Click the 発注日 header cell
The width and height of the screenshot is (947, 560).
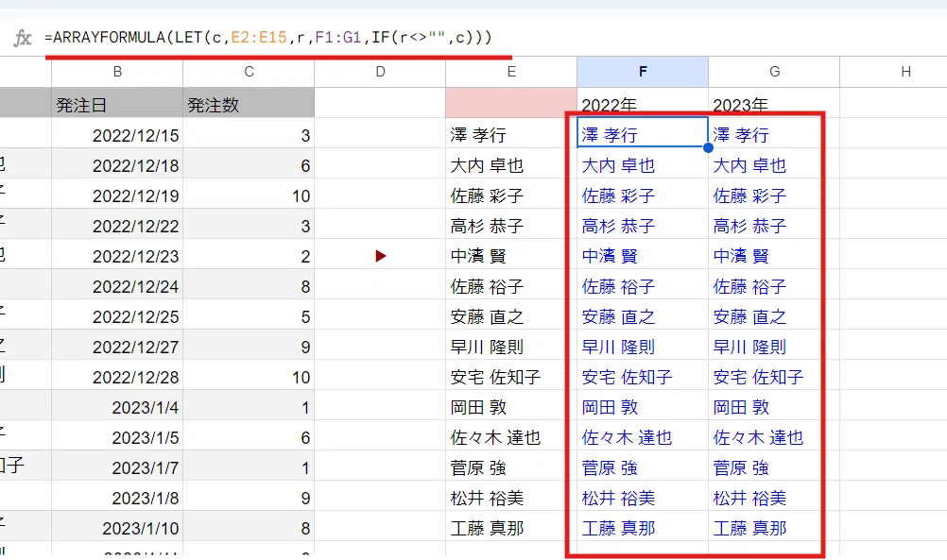[x=117, y=103]
